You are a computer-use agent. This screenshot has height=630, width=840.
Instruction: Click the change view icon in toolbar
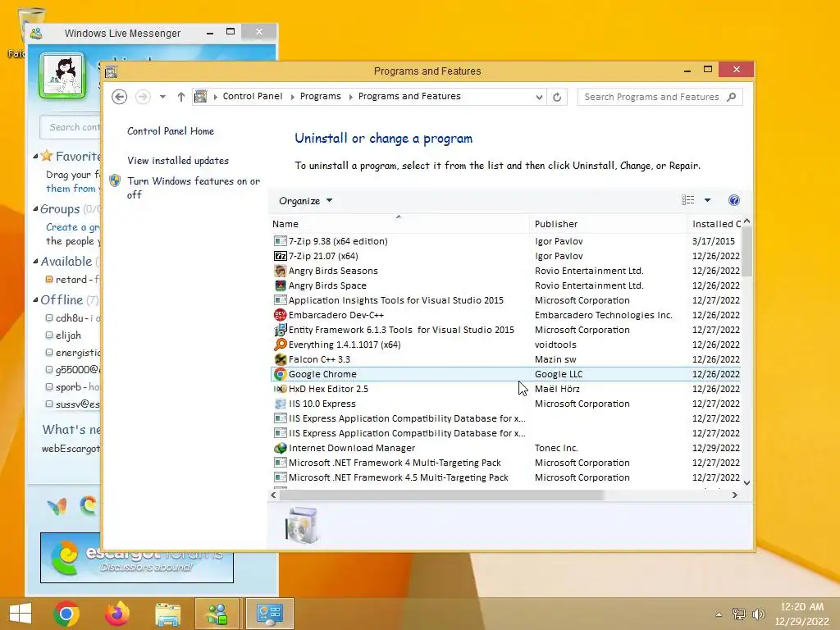(x=688, y=200)
